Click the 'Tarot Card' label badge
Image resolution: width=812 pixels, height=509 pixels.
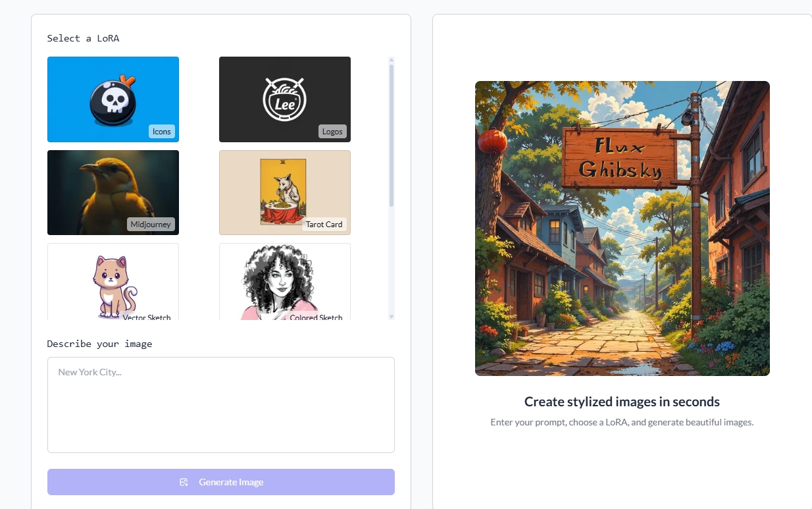pos(324,225)
